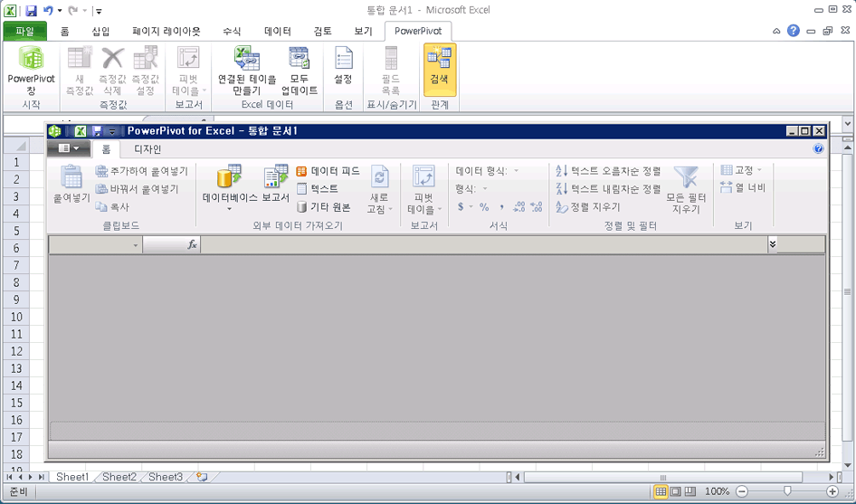Open the 페이지 레이아웃 tab
This screenshot has width=856, height=504.
[x=166, y=31]
